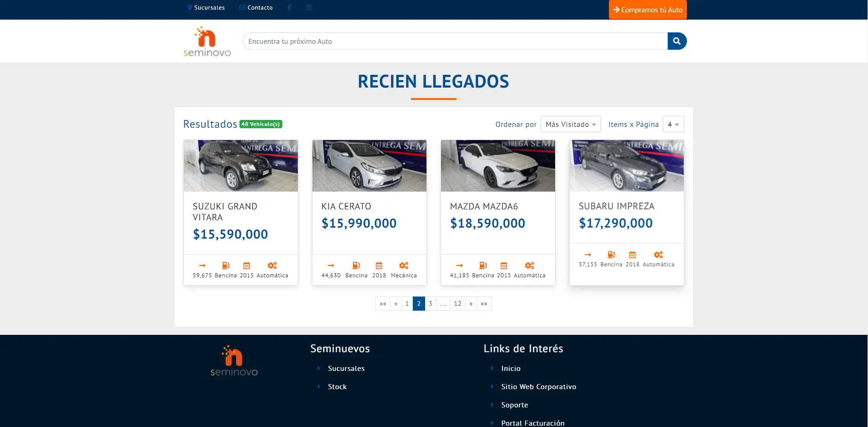Screen dimensions: 868x427
Task: Expand the Items x Página dropdown
Action: click(x=673, y=125)
